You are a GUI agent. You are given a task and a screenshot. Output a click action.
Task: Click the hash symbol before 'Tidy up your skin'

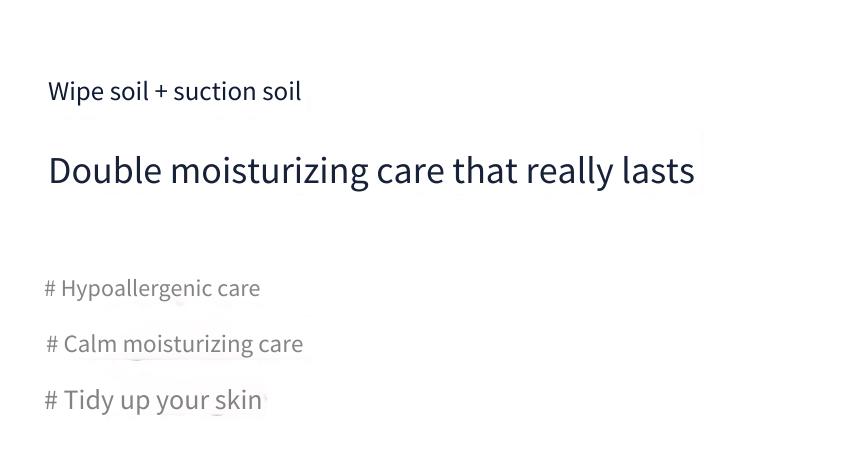click(x=51, y=400)
